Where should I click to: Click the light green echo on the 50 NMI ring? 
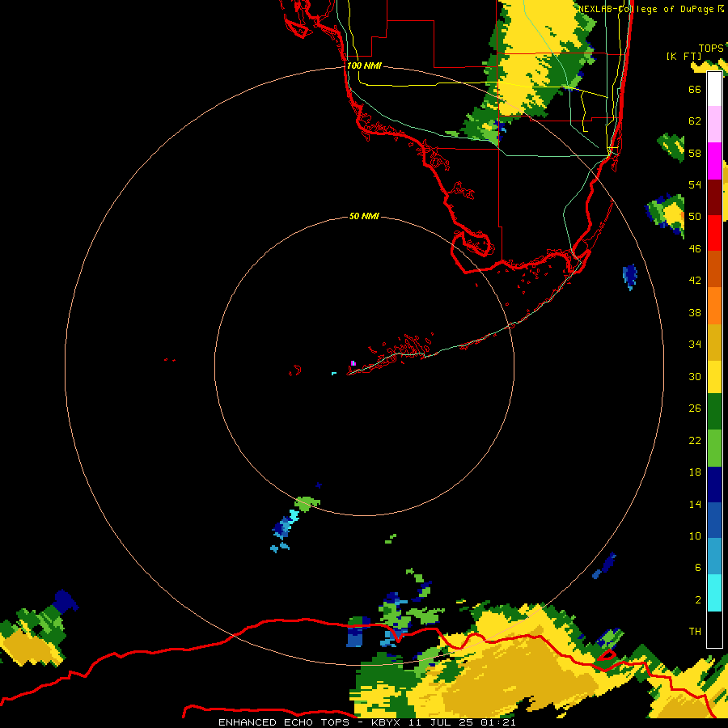(307, 503)
